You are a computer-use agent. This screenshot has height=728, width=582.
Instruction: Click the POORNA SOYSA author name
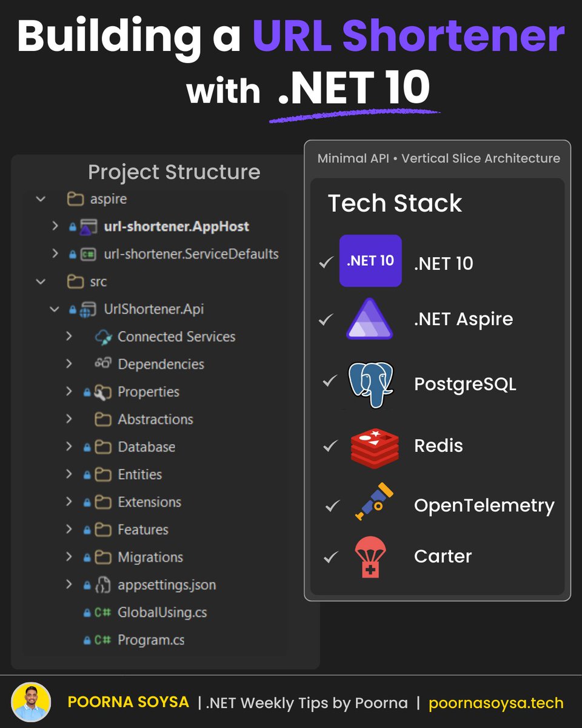point(129,702)
